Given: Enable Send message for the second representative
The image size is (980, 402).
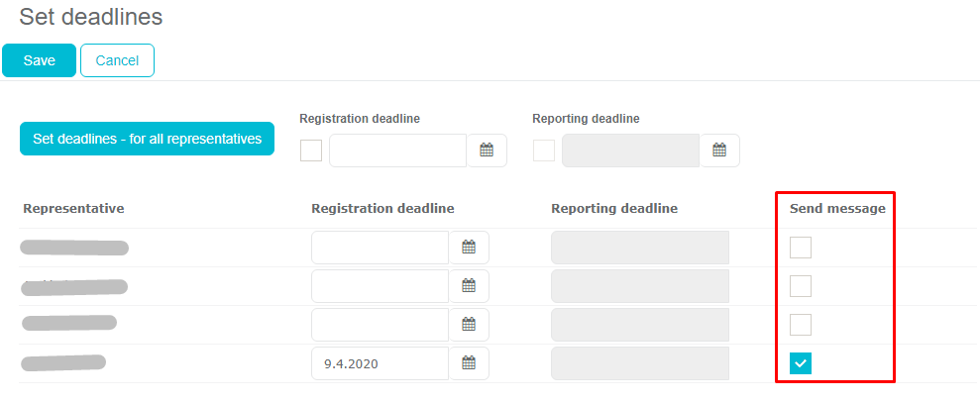Looking at the screenshot, I should (x=801, y=286).
